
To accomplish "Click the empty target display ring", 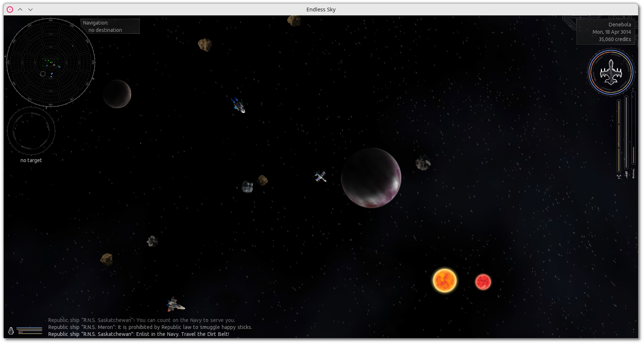I will point(31,131).
